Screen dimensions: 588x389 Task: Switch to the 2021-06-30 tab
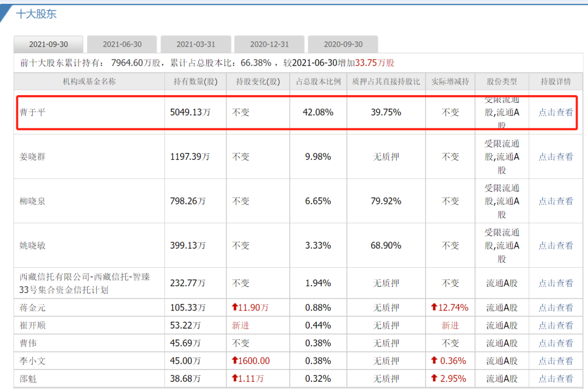click(122, 44)
